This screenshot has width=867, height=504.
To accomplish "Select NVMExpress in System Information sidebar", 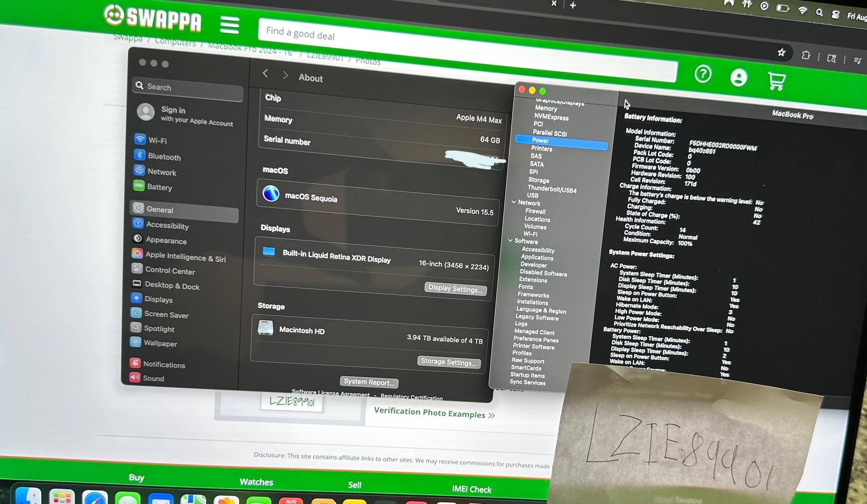I will click(551, 117).
